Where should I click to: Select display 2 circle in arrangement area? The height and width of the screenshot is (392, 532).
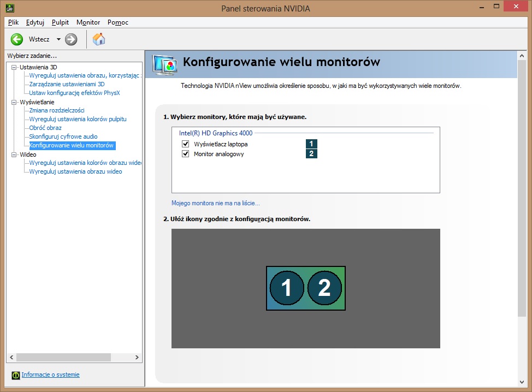click(324, 288)
